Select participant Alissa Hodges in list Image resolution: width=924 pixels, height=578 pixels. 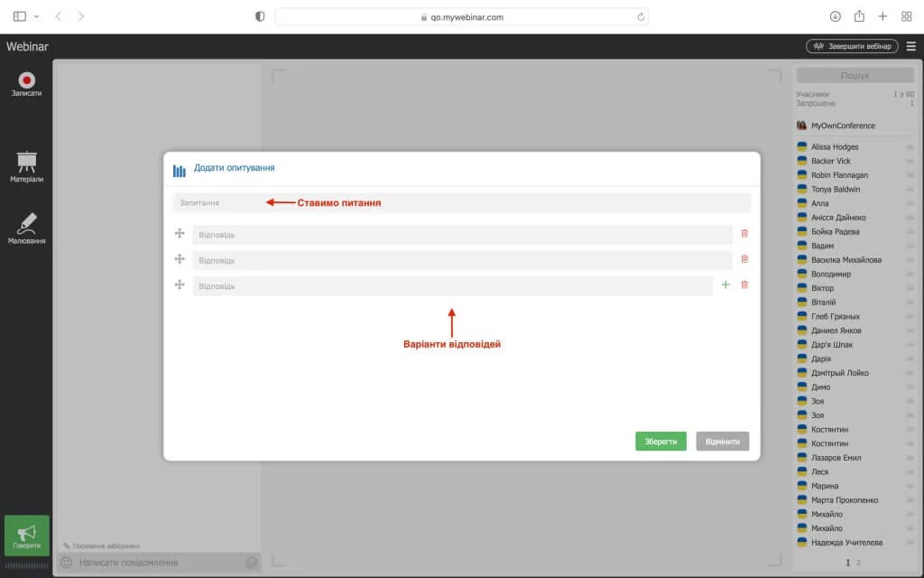tap(835, 147)
